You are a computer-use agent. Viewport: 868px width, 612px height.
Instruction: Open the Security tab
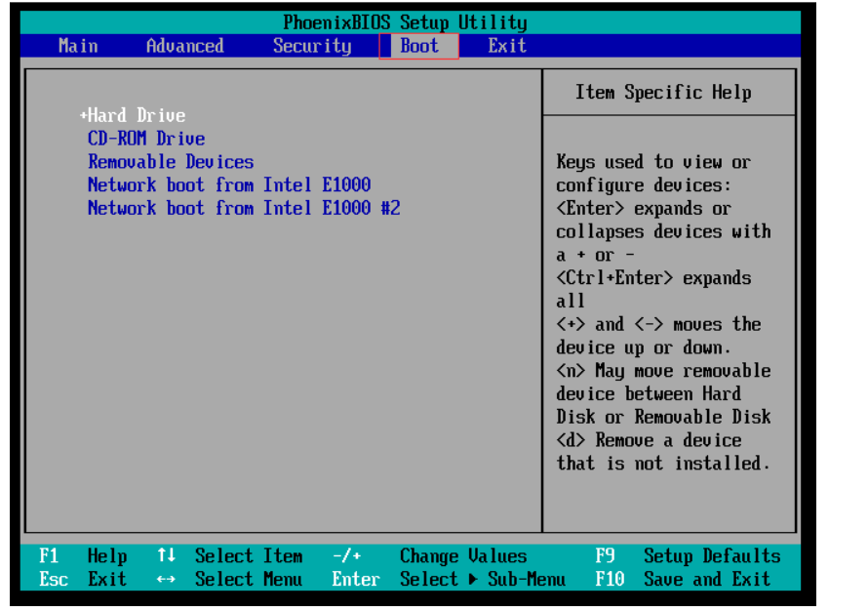pos(312,46)
